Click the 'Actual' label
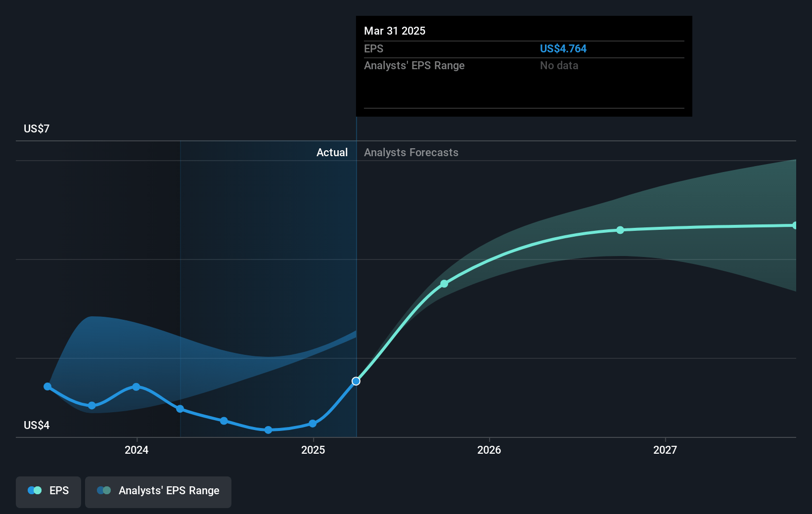812x514 pixels. click(332, 152)
